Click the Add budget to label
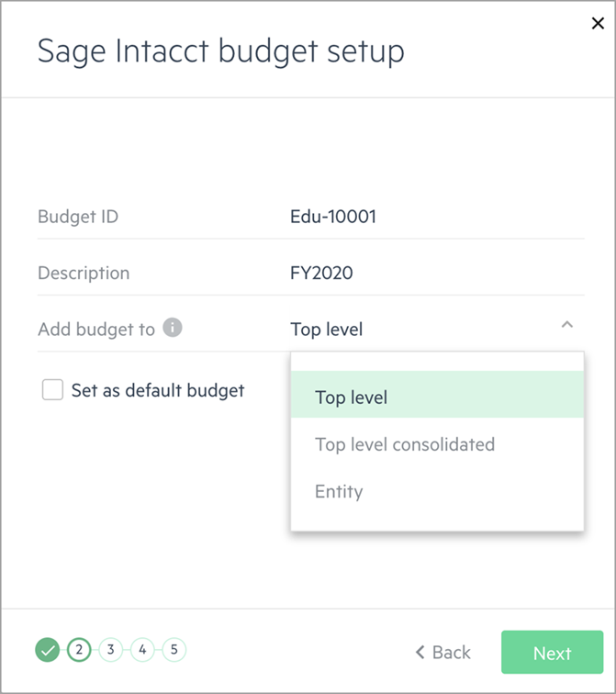Viewport: 616px width, 694px height. click(x=96, y=330)
